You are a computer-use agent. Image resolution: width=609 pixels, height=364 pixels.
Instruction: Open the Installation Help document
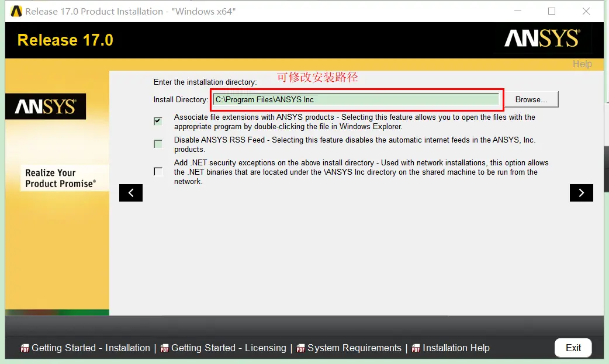click(x=456, y=348)
